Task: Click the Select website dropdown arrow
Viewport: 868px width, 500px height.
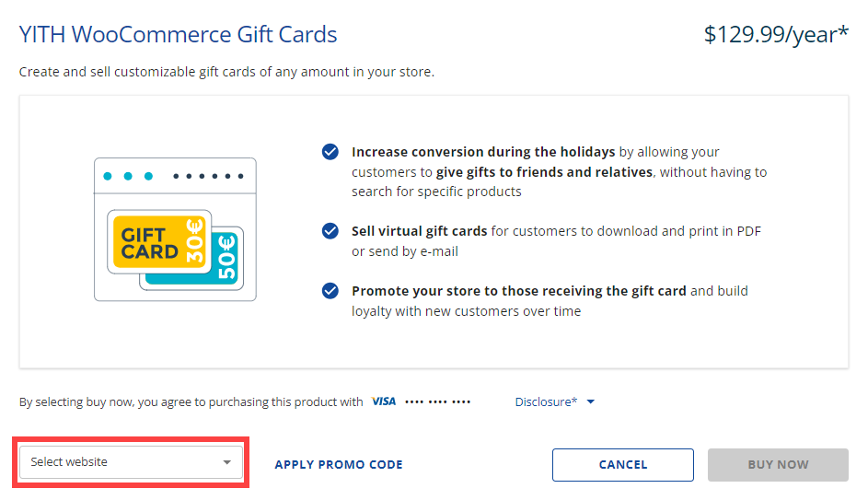Action: point(227,462)
